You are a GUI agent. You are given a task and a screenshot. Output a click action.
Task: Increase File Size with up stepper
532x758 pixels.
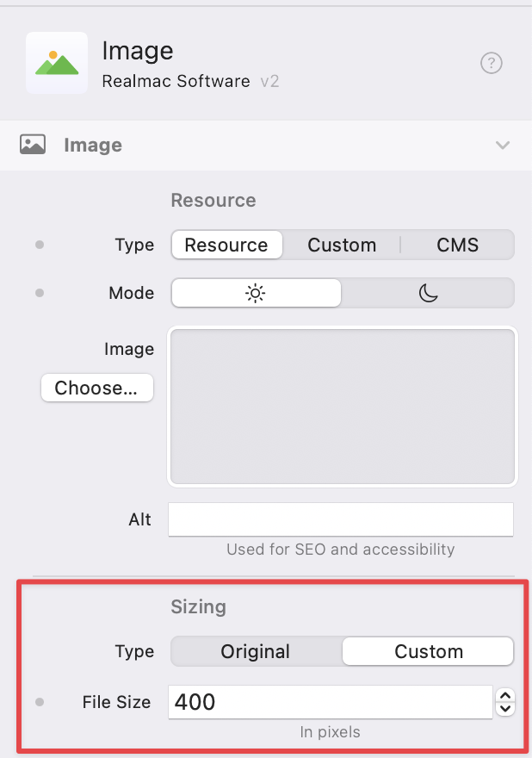click(506, 695)
